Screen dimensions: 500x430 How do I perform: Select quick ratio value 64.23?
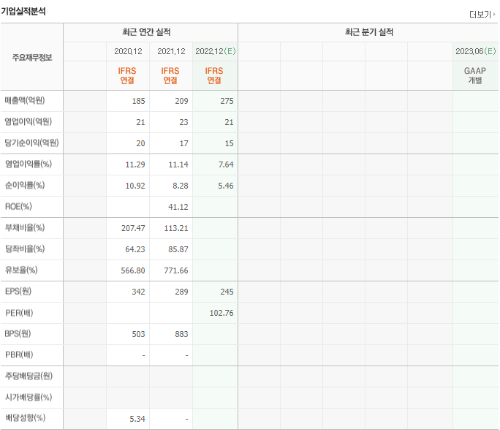point(135,249)
